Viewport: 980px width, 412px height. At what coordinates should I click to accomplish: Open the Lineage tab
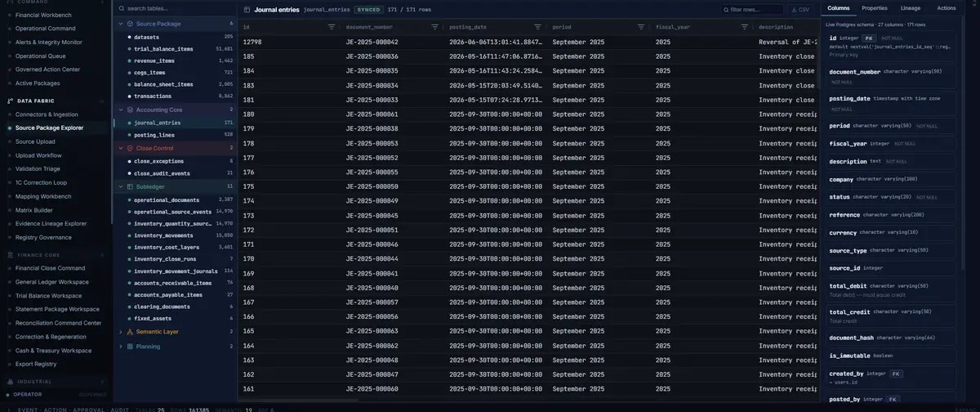click(911, 7)
